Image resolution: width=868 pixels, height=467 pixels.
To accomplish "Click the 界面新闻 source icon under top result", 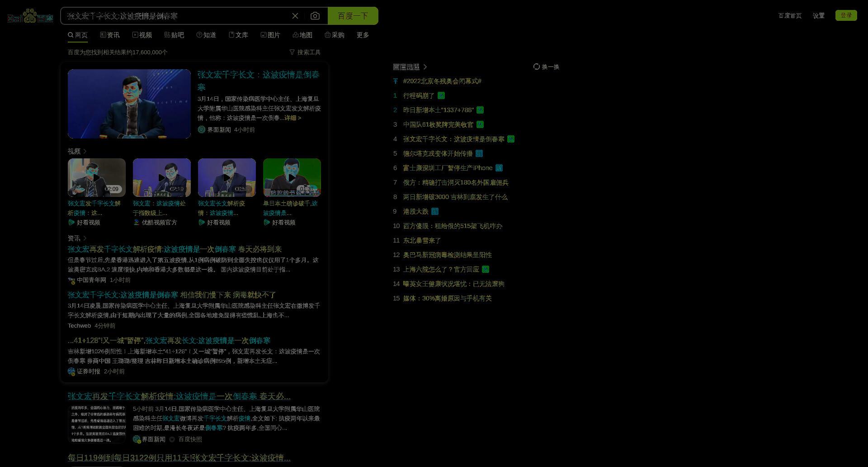I will point(201,129).
